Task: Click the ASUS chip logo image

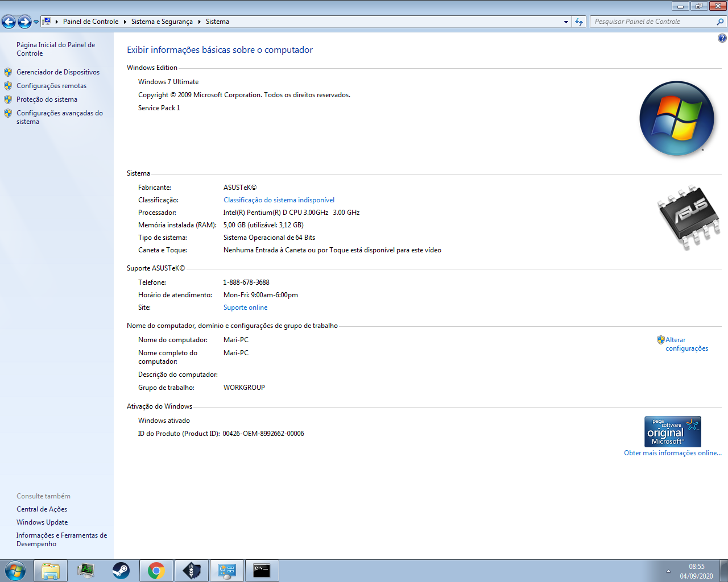Action: 689,218
